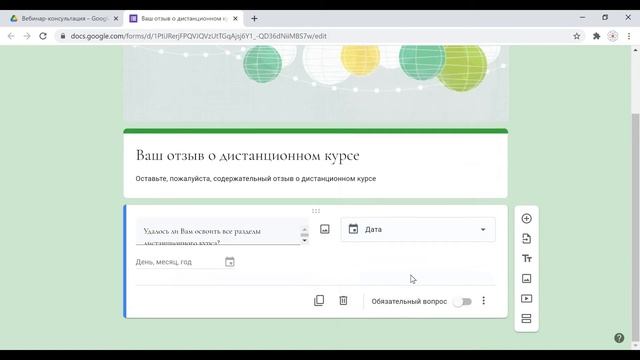
Task: Add a new section from the side toolbar
Action: tap(526, 318)
